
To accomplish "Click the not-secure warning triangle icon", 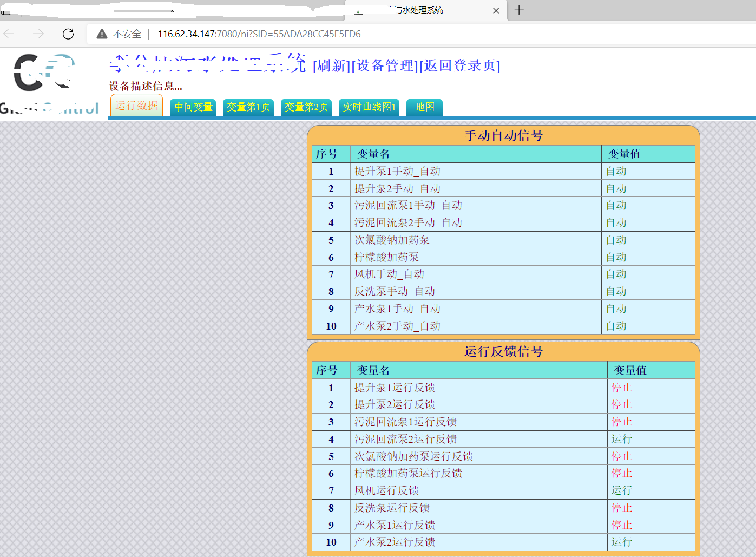I will point(102,34).
